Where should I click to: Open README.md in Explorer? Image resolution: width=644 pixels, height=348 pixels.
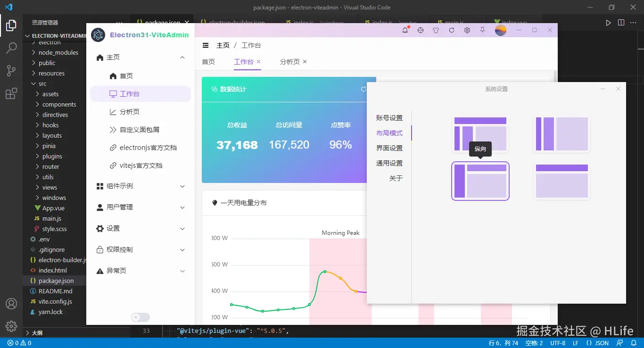point(55,291)
